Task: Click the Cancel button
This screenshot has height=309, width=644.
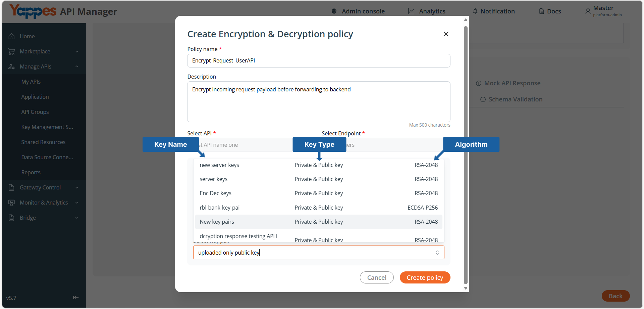Action: (x=377, y=277)
